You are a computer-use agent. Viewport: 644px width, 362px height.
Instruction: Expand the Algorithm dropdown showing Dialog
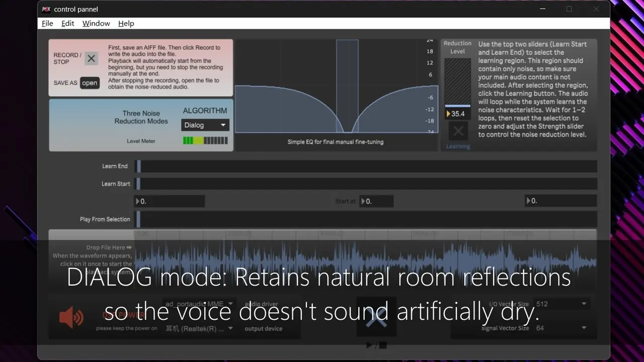coord(205,125)
